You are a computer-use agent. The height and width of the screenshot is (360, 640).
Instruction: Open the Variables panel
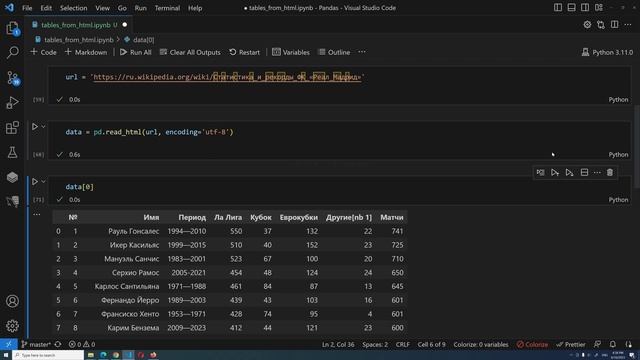click(x=291, y=52)
